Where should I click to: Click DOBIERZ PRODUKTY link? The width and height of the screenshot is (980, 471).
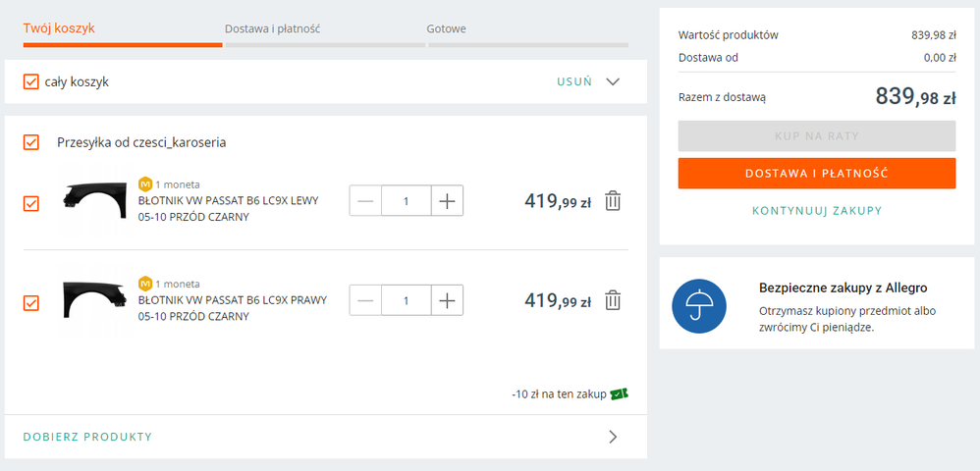pyautogui.click(x=87, y=437)
